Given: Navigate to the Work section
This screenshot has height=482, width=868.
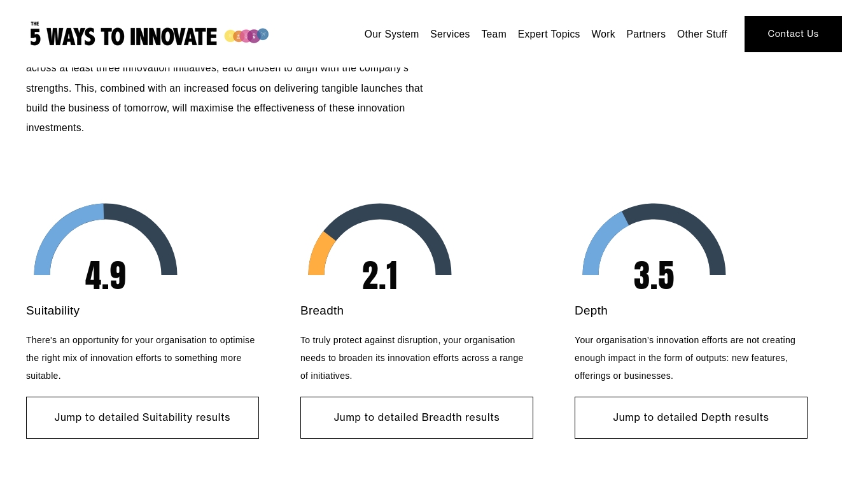Looking at the screenshot, I should pos(603,34).
